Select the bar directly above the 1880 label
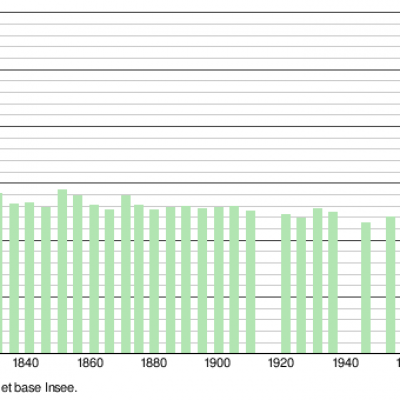The width and height of the screenshot is (400, 400). point(154,281)
